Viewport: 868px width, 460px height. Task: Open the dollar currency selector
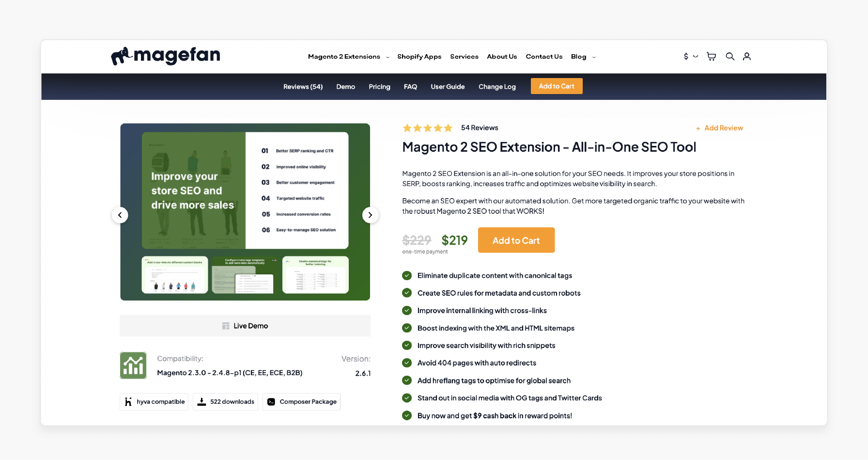691,56
